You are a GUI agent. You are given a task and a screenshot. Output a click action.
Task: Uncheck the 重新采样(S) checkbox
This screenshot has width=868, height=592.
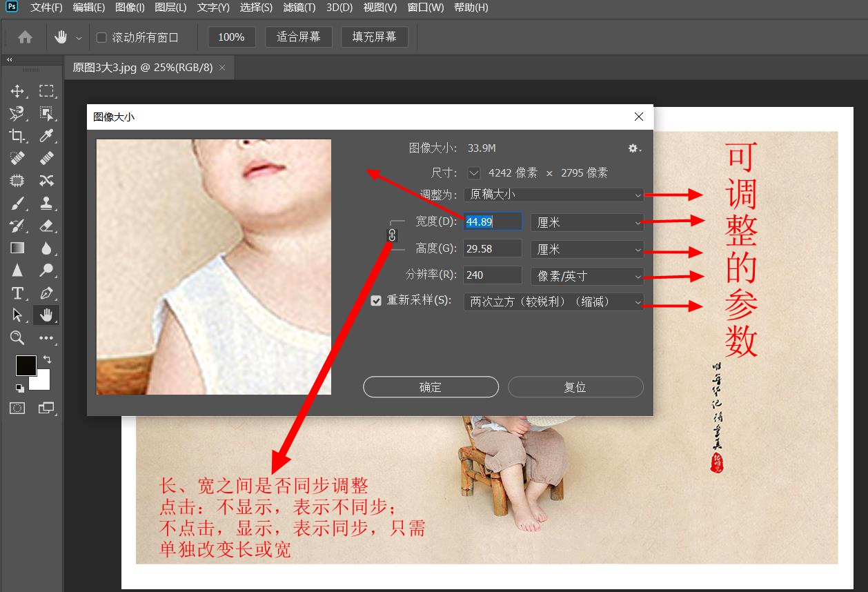[x=376, y=301]
